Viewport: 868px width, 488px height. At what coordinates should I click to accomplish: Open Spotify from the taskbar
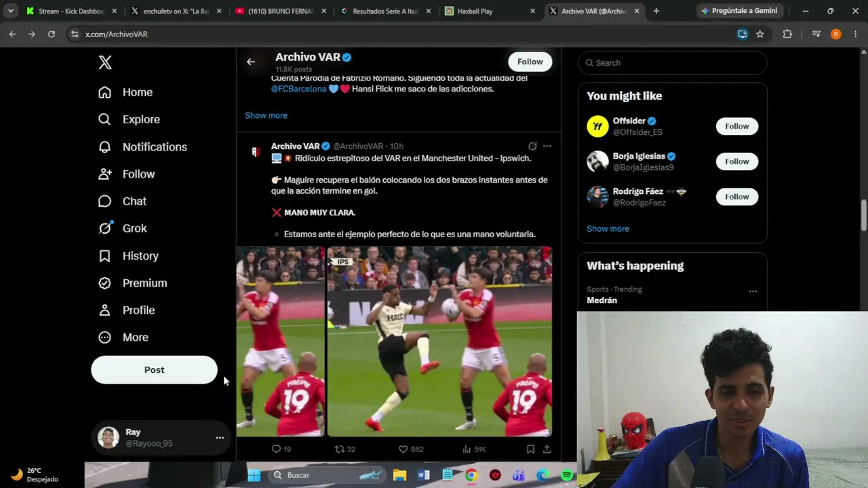point(567,475)
